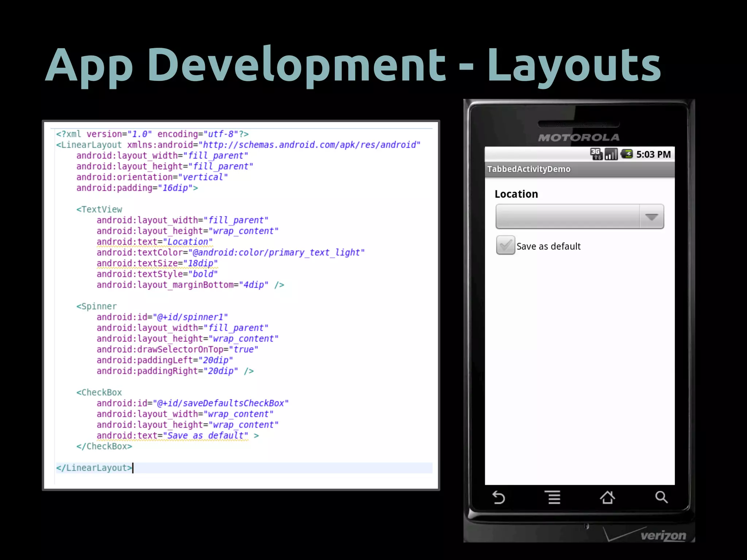Toggle the Save as default checkbox
The width and height of the screenshot is (747, 560).
[x=505, y=245]
